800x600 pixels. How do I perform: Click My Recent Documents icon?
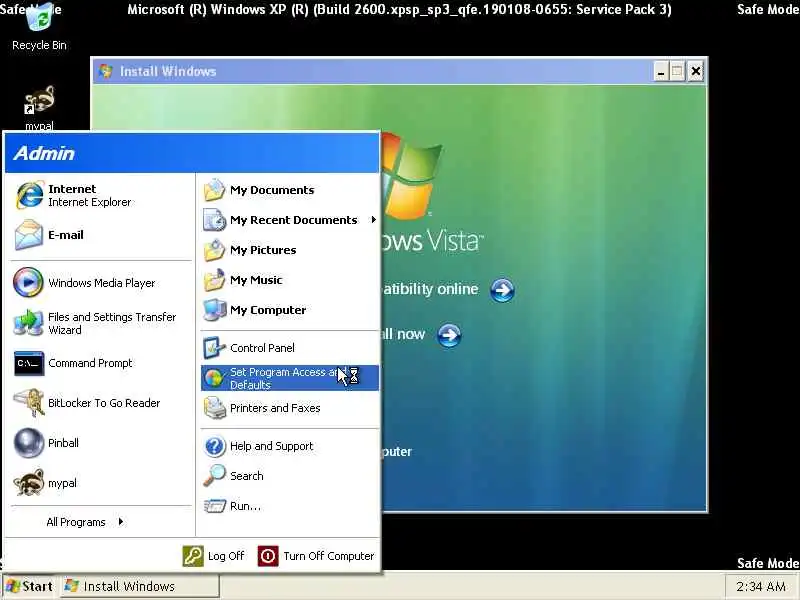[x=215, y=220]
